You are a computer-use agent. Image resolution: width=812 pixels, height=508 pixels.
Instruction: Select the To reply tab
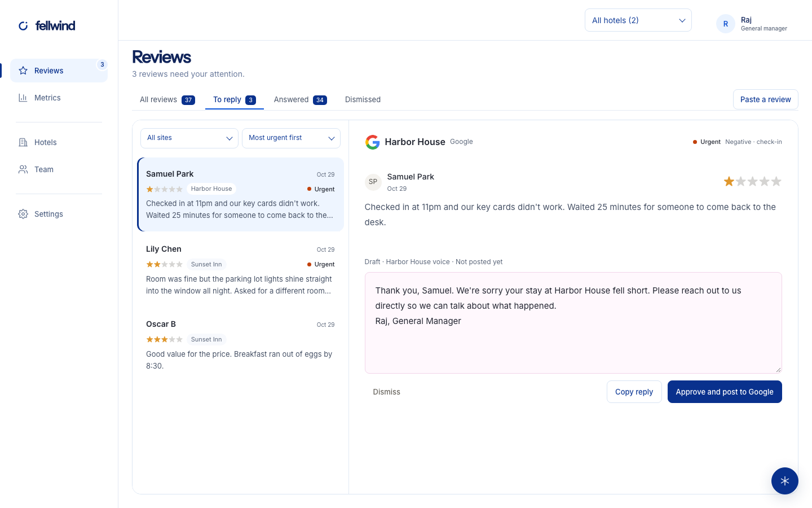pyautogui.click(x=235, y=100)
